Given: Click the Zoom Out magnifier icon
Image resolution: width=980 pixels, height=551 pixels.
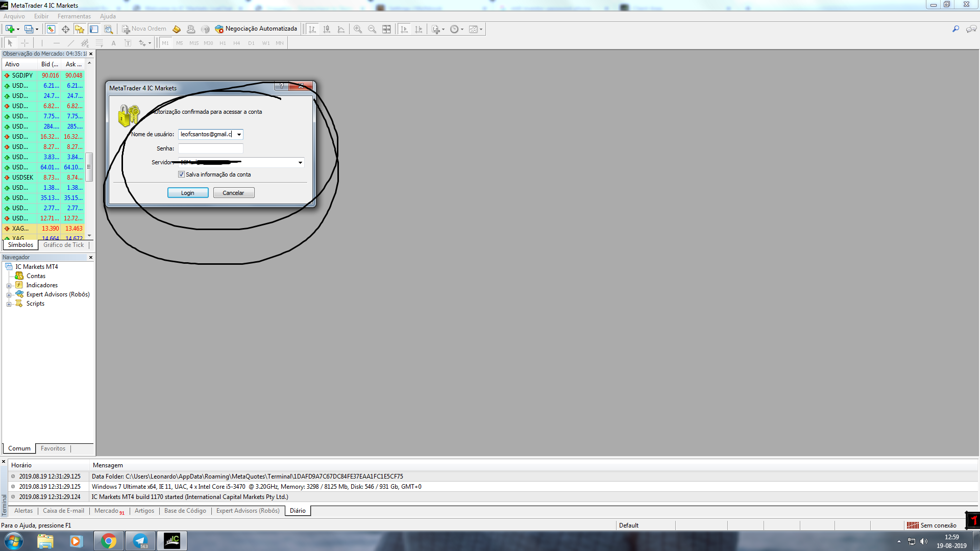Looking at the screenshot, I should [x=372, y=29].
